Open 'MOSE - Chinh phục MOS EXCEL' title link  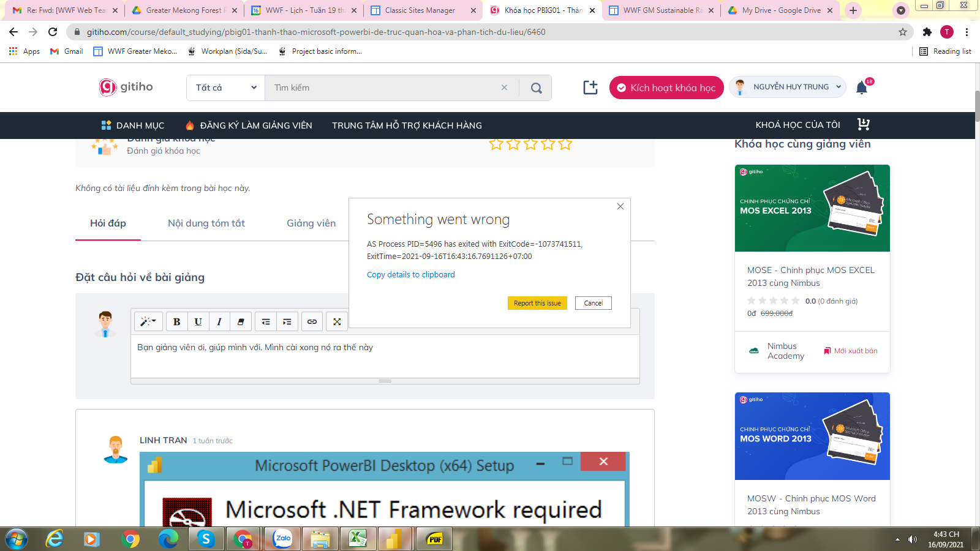click(811, 276)
